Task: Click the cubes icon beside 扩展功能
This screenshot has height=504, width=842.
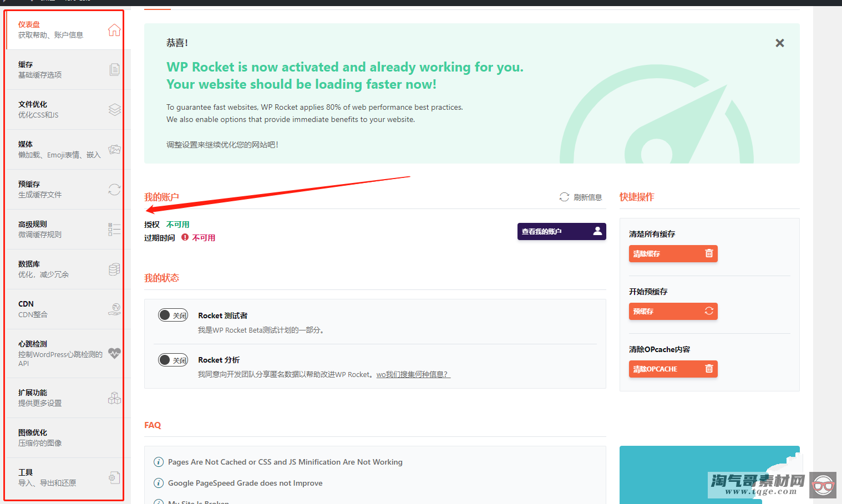Action: (114, 398)
